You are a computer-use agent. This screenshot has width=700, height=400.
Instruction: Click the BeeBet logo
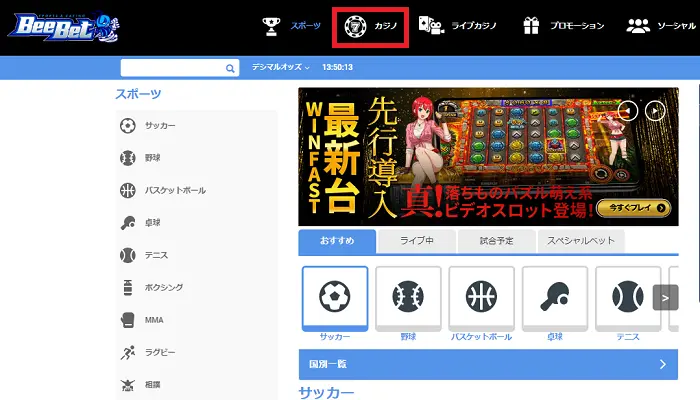[x=63, y=28]
